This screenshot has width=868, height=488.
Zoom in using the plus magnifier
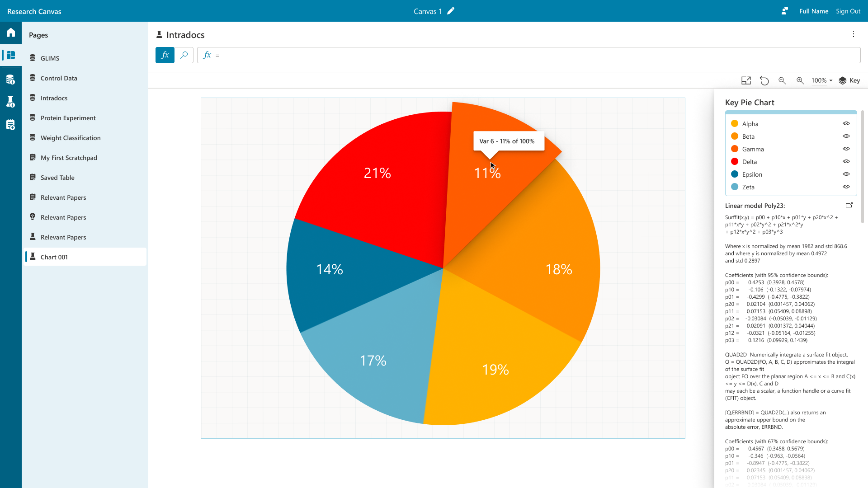coord(800,80)
